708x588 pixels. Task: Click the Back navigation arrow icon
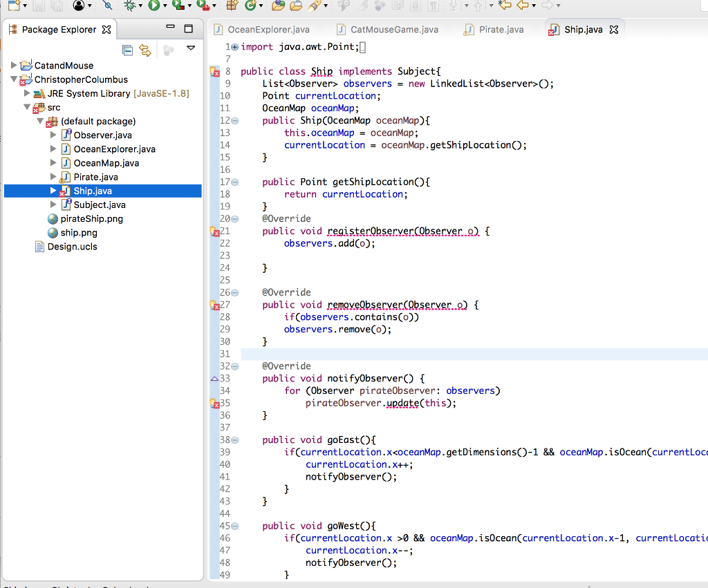(523, 6)
